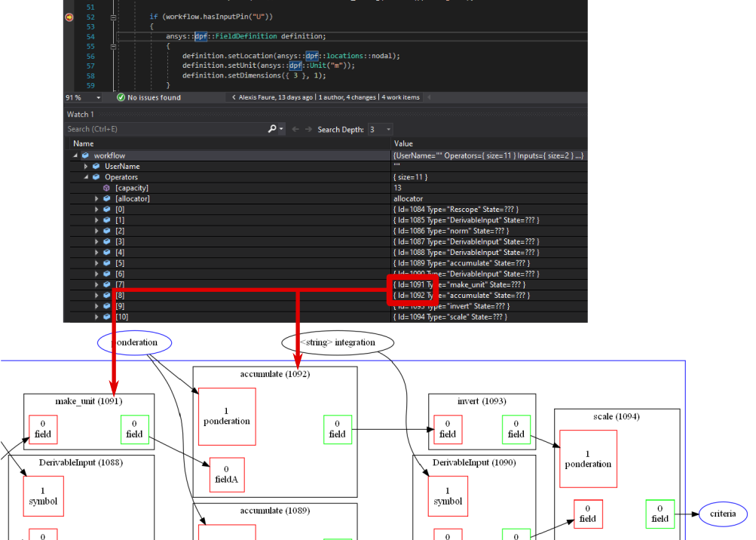This screenshot has height=540, width=756.
Task: Click the capacity value 13
Action: pos(397,189)
